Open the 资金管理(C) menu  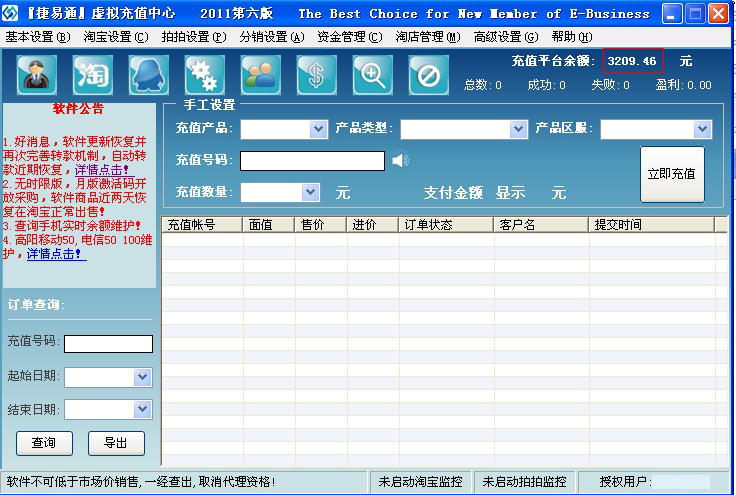coord(350,37)
